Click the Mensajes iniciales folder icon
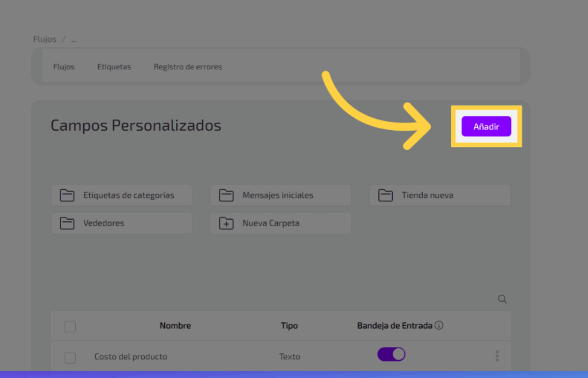The height and width of the screenshot is (378, 588). 226,195
